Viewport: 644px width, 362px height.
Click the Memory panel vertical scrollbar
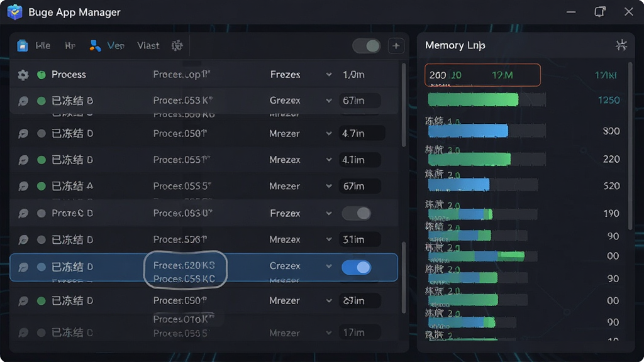pyautogui.click(x=630, y=146)
